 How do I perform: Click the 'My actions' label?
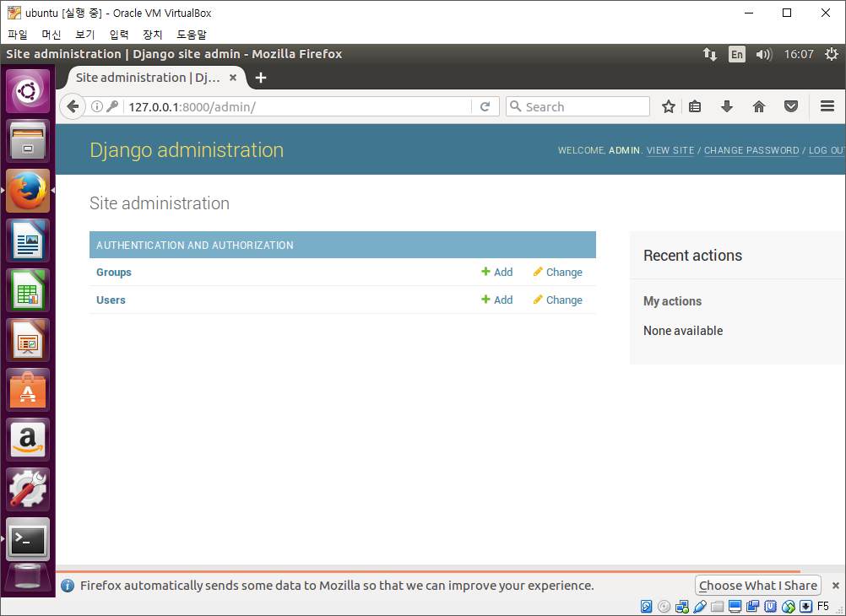(x=672, y=301)
